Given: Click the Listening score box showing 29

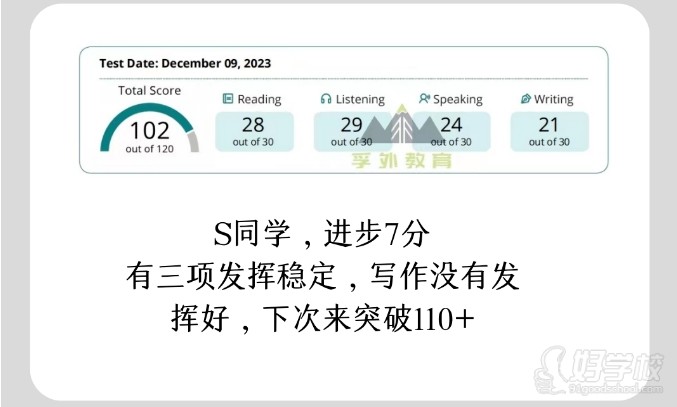Looking at the screenshot, I should [353, 132].
